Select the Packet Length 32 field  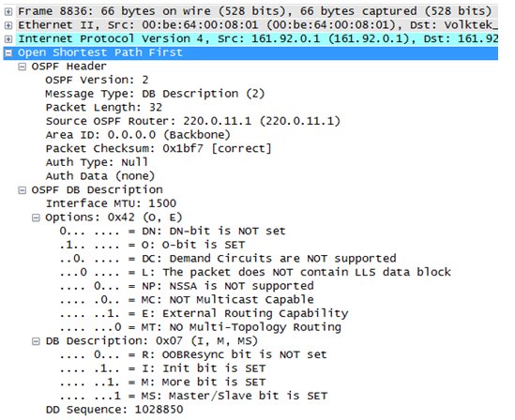coord(104,108)
